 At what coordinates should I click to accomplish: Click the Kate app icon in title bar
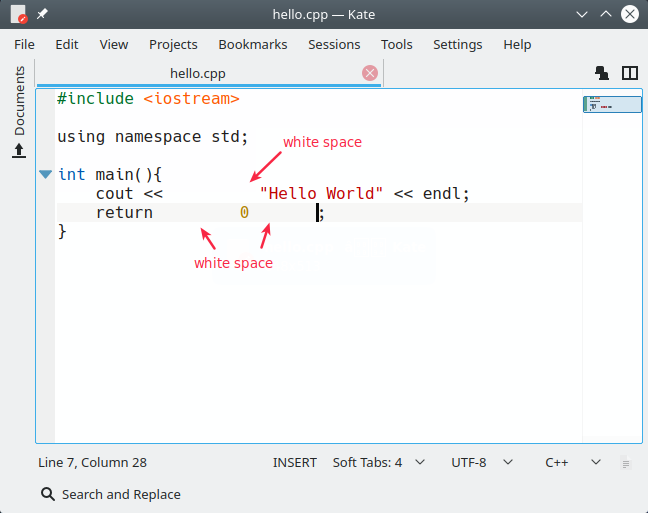pyautogui.click(x=18, y=14)
